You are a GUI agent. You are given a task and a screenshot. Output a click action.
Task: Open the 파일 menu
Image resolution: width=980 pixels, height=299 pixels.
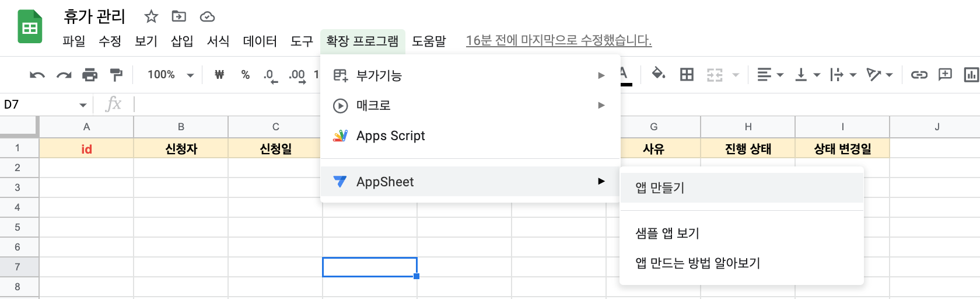tap(74, 41)
